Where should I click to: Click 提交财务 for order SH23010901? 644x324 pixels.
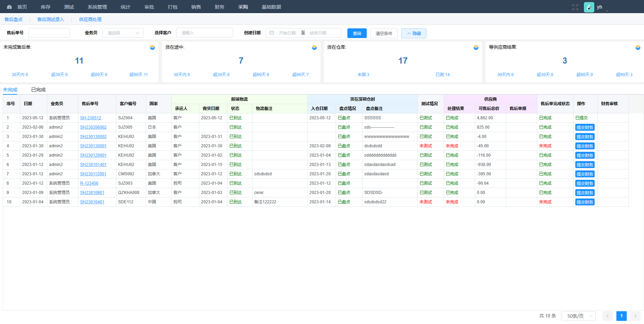pos(585,193)
